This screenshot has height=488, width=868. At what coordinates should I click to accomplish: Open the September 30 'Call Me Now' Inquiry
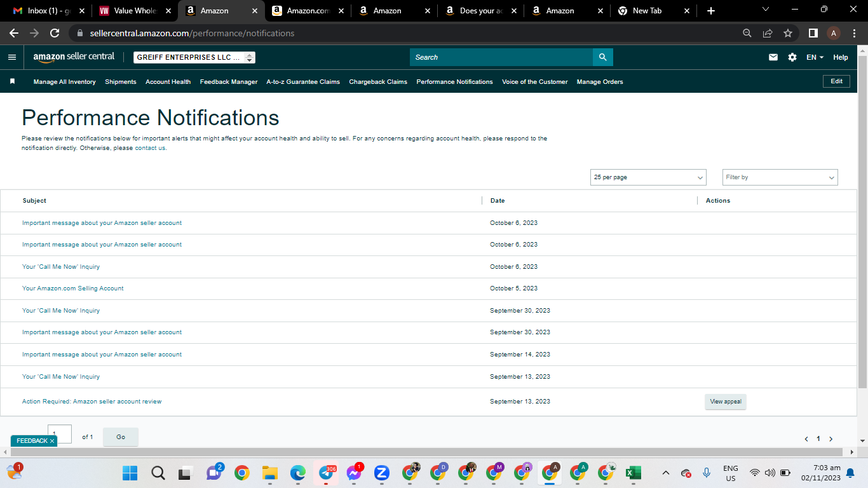tap(61, 311)
